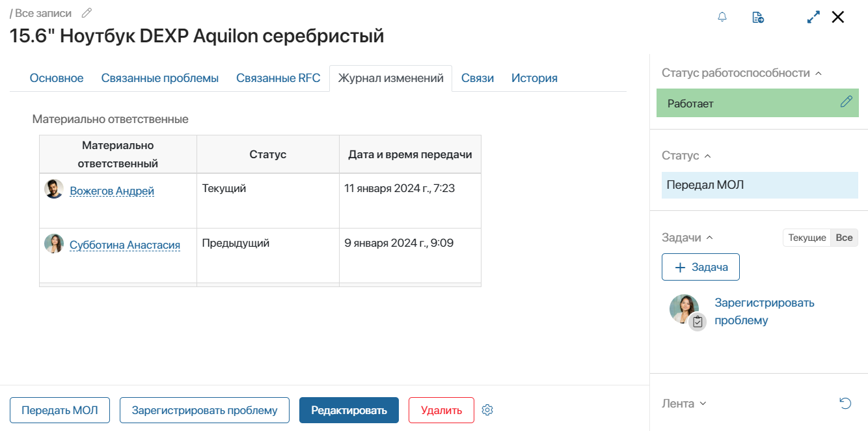This screenshot has width=868, height=431.
Task: Go to the Связи tab
Action: coord(478,78)
